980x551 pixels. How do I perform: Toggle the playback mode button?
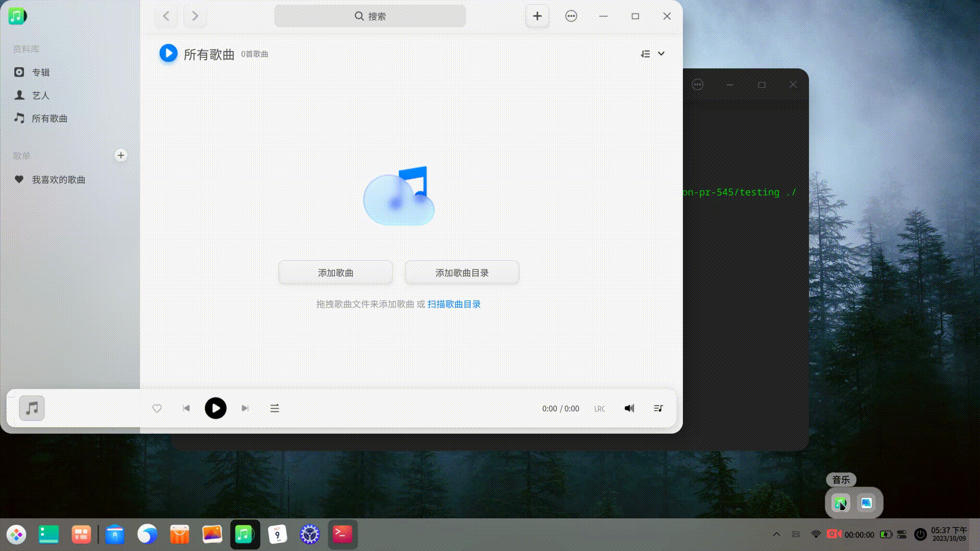coord(274,408)
